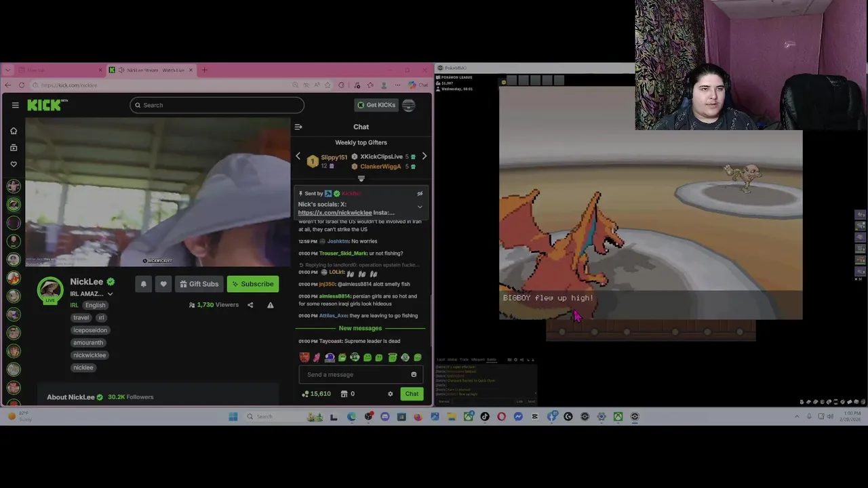Click the travel tag
Screen dimensions: 868x488
tap(81, 318)
